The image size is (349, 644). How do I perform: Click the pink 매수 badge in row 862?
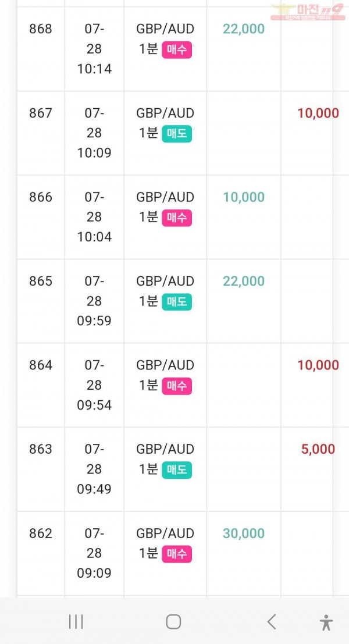coord(177,554)
